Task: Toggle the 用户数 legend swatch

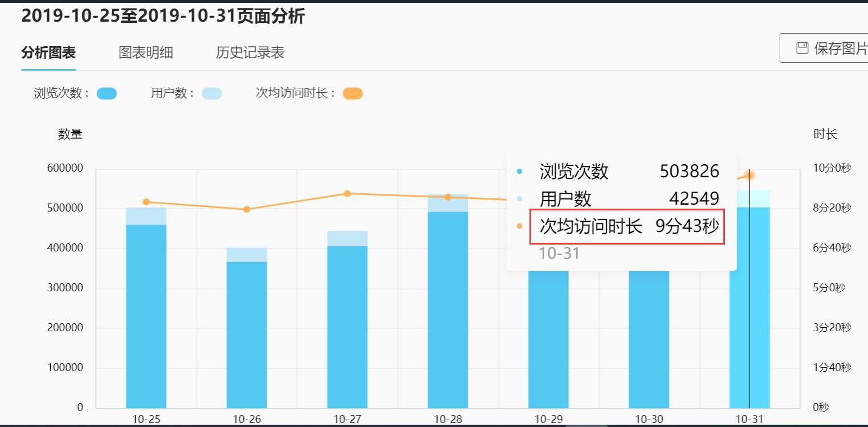Action: tap(212, 93)
